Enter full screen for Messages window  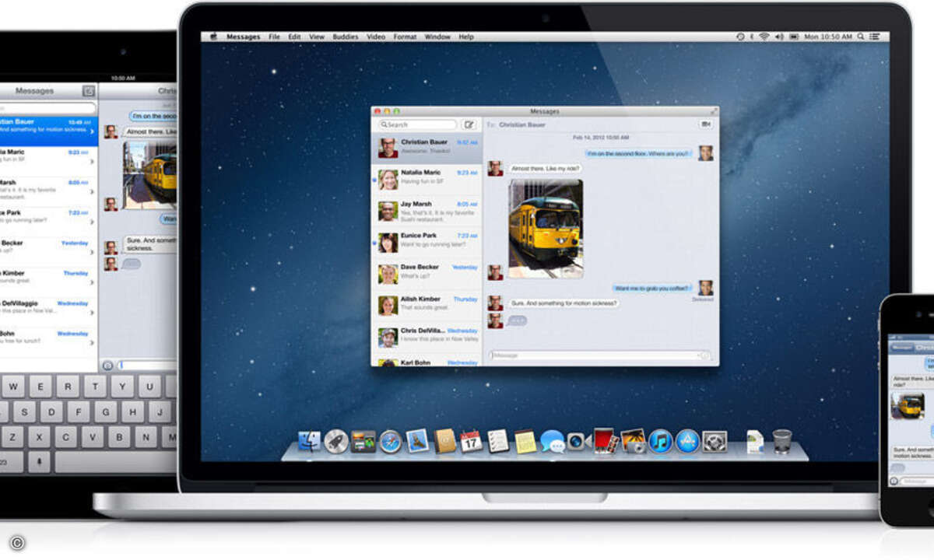coord(714,111)
